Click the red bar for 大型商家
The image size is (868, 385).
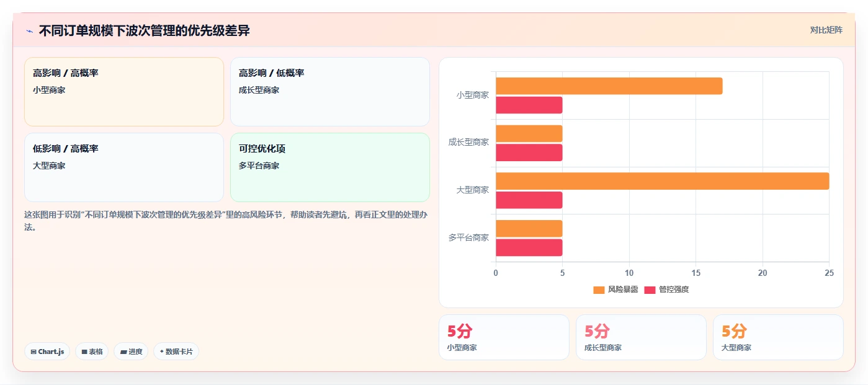(529, 200)
